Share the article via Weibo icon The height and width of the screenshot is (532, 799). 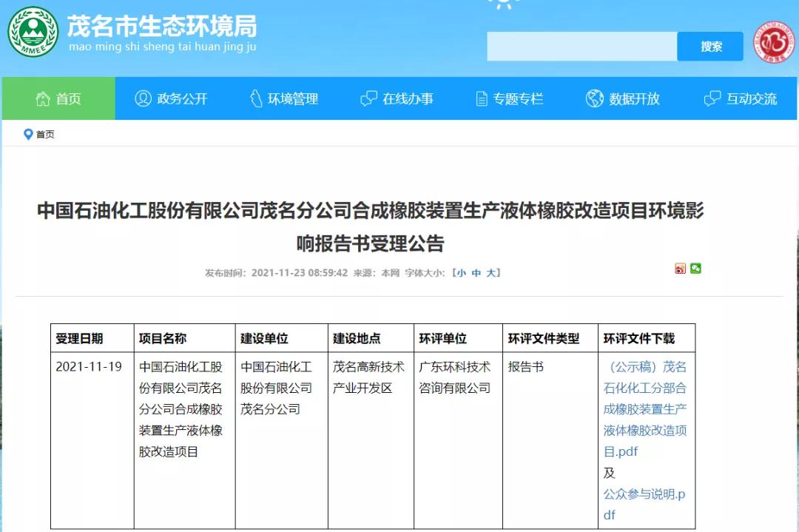point(680,269)
